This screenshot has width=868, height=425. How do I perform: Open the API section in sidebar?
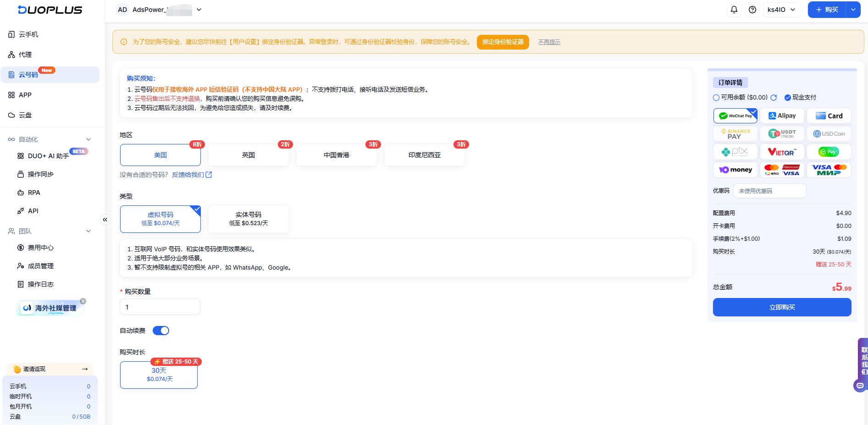[33, 210]
